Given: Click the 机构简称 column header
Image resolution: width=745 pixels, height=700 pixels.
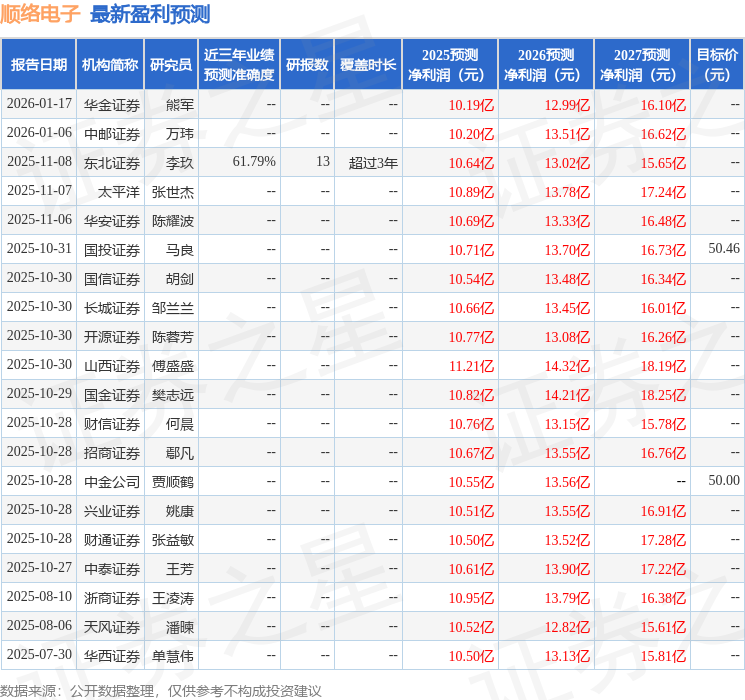Looking at the screenshot, I should 110,65.
